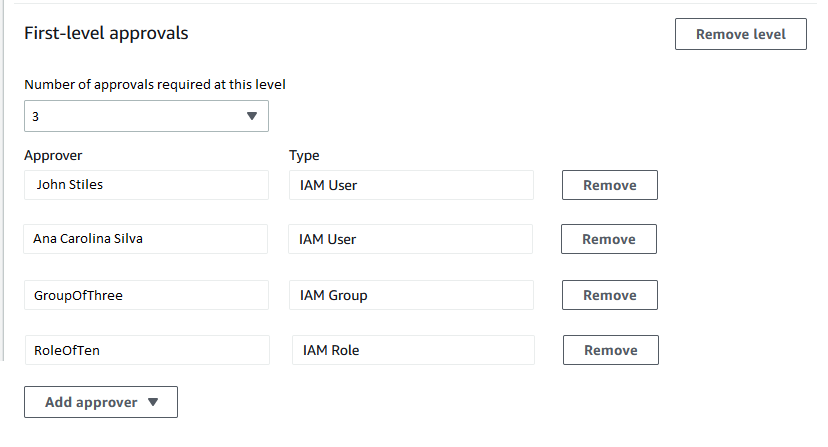Remove John Stiles as approver

point(609,185)
